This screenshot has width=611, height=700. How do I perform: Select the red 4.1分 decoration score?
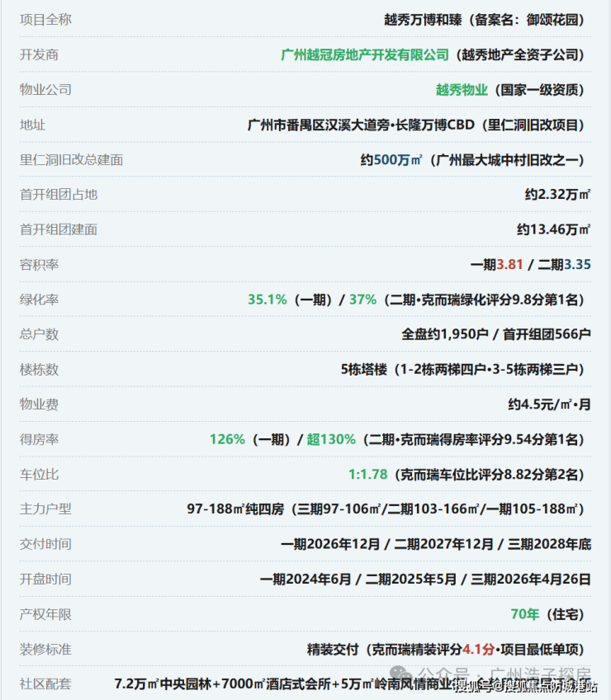coord(478,649)
